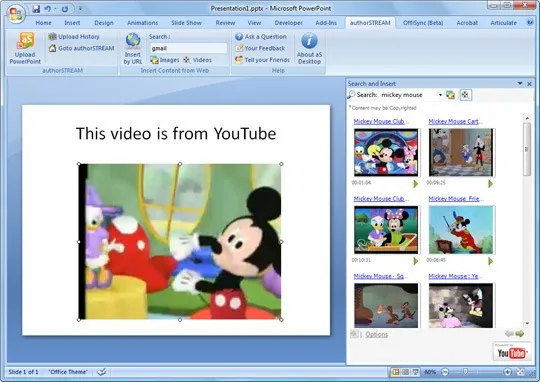Switch to Slide Sorter view
540x382 pixels.
(406, 372)
